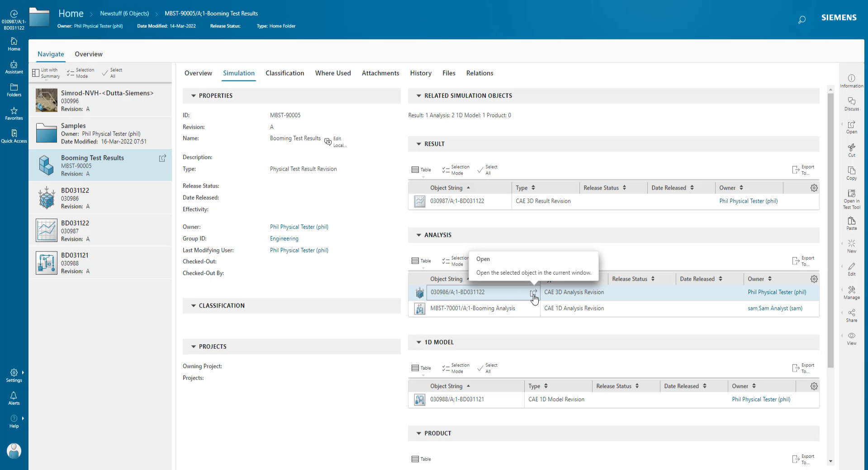Switch to the Where Used tab

click(x=332, y=73)
